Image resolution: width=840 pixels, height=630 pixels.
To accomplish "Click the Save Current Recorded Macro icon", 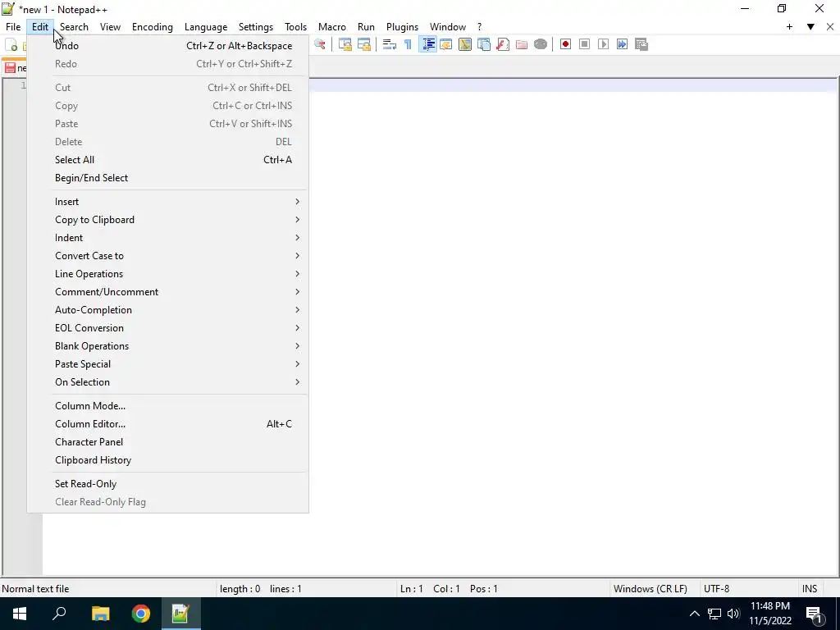I will pyautogui.click(x=641, y=44).
